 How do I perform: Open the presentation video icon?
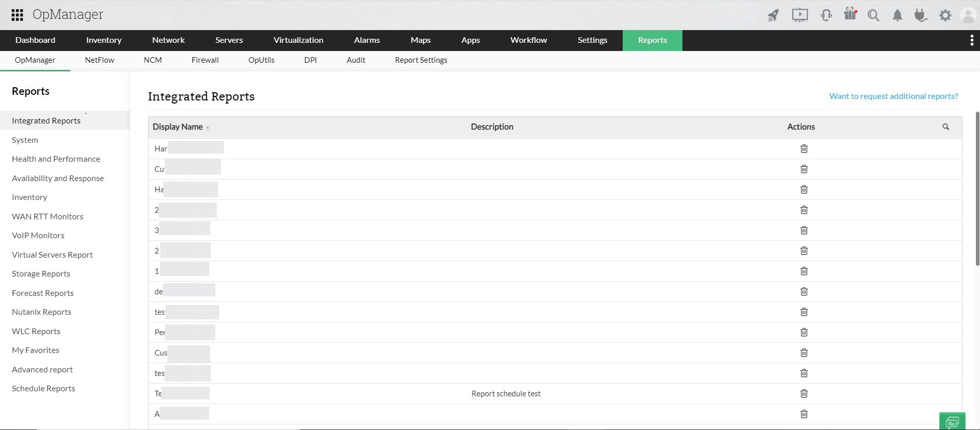coord(800,15)
